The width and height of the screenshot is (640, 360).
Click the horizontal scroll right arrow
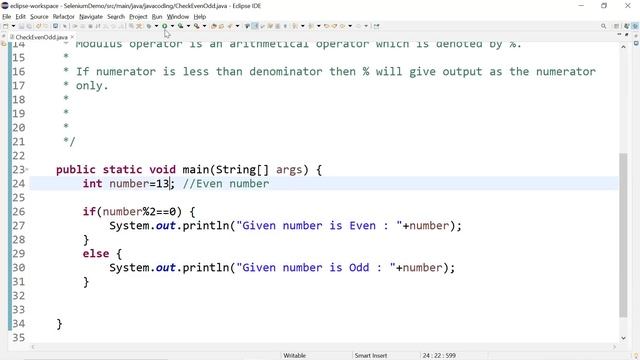coord(614,347)
